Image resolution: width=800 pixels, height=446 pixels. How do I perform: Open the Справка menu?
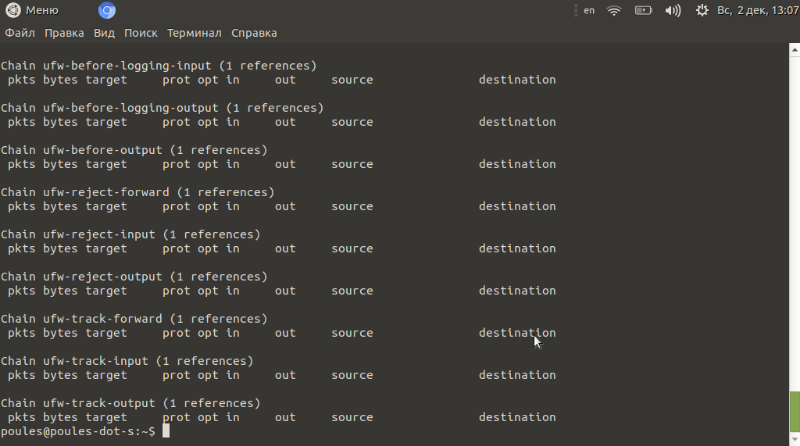tap(254, 33)
